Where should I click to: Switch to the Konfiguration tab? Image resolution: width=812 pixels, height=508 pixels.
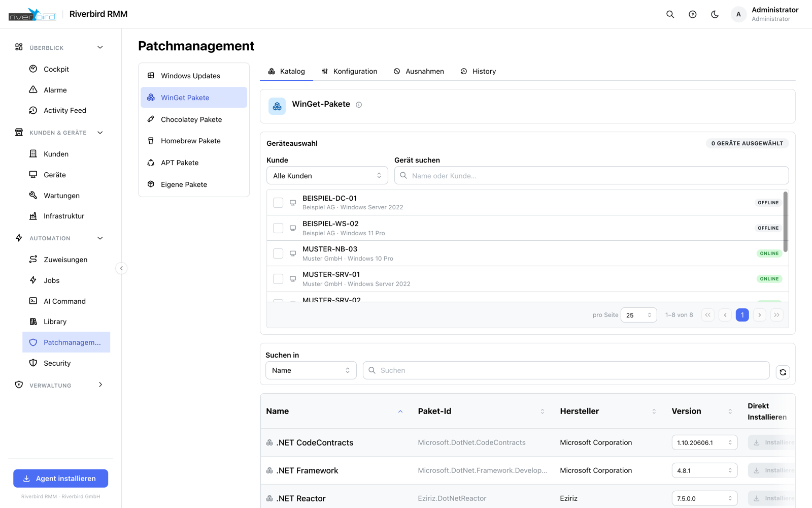click(x=349, y=71)
